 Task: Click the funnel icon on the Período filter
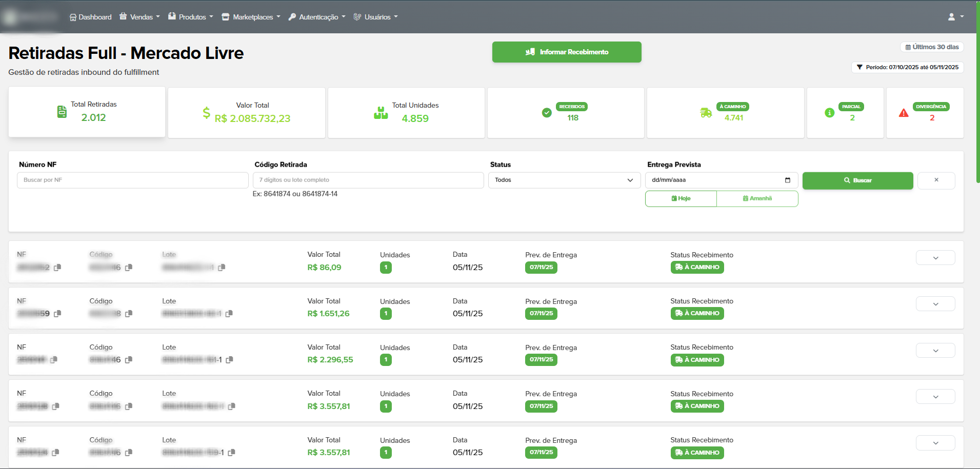[861, 67]
